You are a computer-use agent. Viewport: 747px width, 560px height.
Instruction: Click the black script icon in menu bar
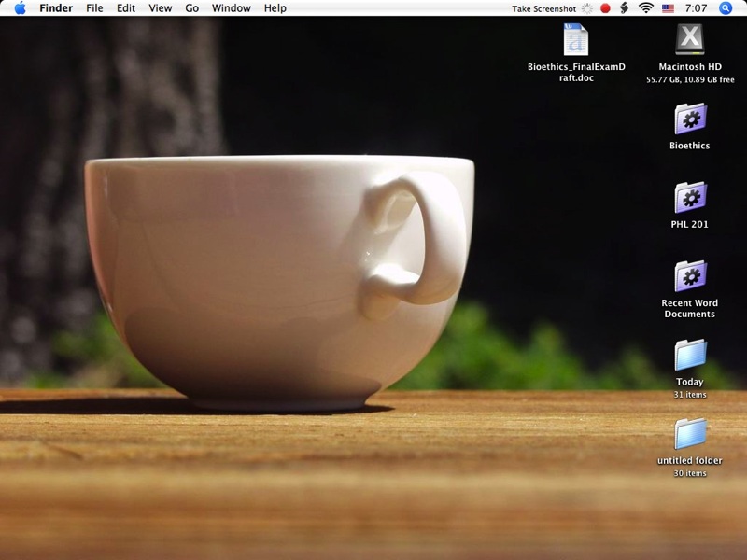pos(624,8)
